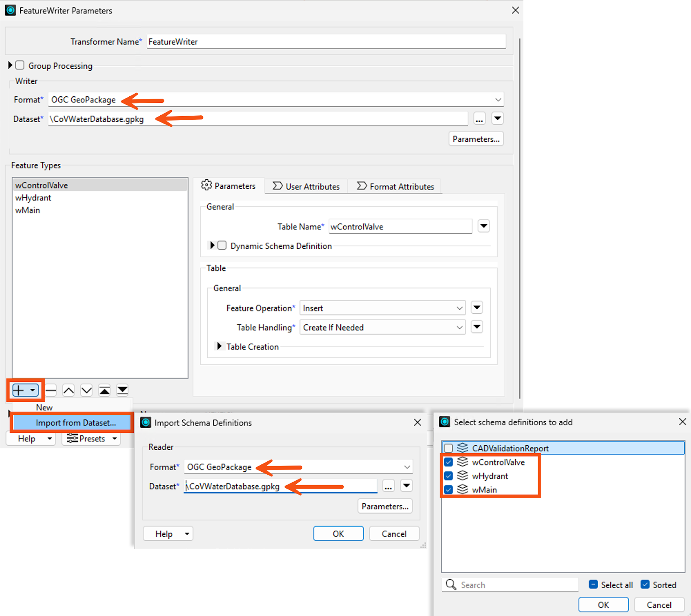
Task: Open the Writer Format dropdown
Action: pyautogui.click(x=498, y=99)
